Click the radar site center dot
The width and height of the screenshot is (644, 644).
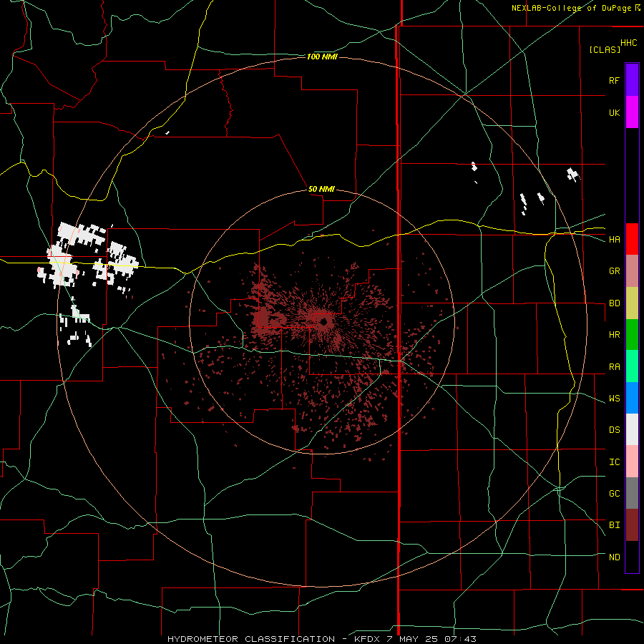pyautogui.click(x=323, y=322)
